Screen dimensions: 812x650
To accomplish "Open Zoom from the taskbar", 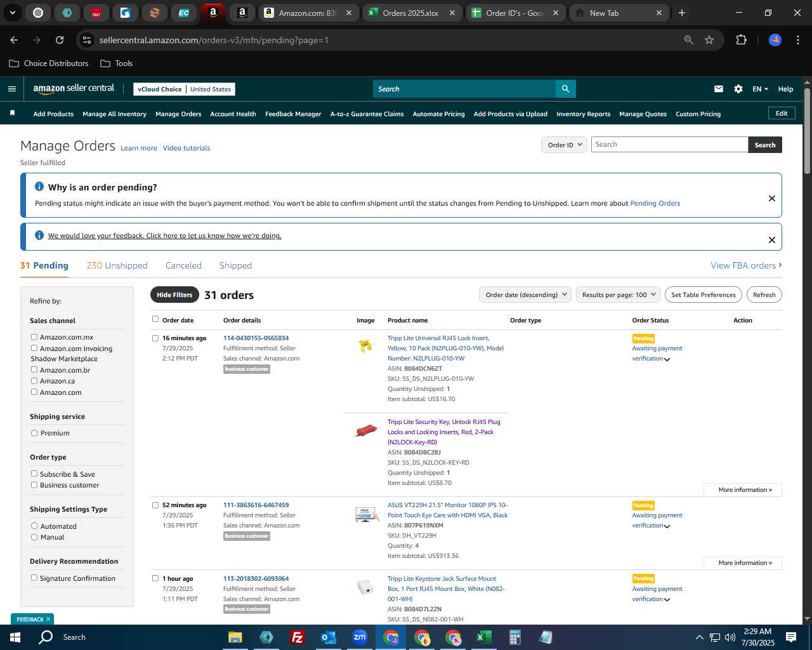I will click(360, 637).
